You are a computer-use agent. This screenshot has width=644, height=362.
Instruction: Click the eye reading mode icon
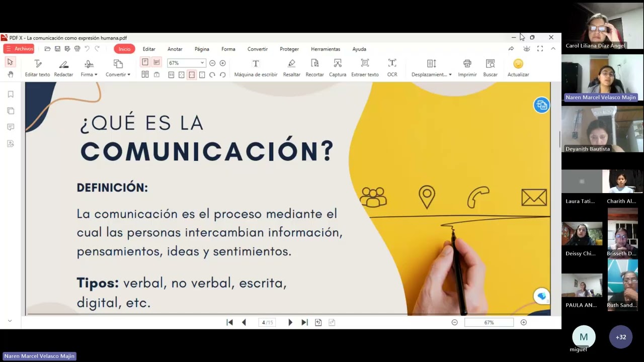click(x=526, y=49)
